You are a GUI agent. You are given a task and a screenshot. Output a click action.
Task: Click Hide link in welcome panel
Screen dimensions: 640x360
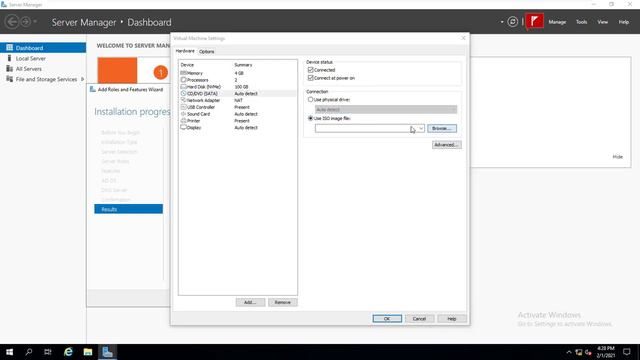click(618, 157)
